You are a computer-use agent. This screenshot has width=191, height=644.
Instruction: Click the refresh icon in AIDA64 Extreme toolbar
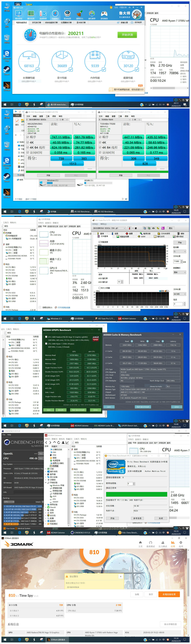coord(59,442)
